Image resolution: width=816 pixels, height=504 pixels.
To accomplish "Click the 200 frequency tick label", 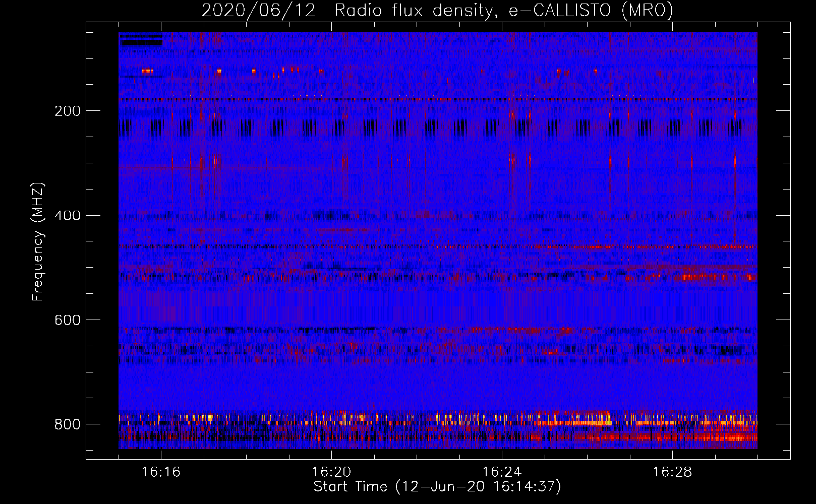I will 68,111.
